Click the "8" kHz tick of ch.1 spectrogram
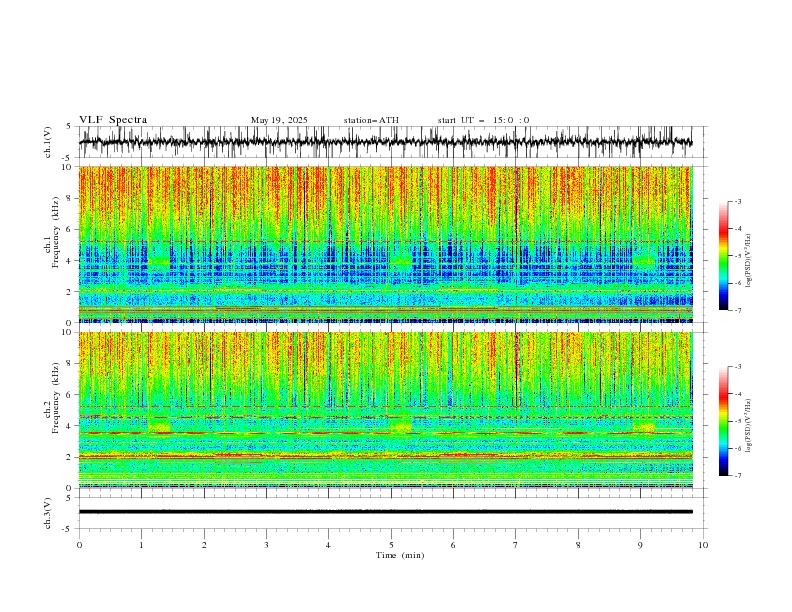The height and width of the screenshot is (612, 792). click(x=70, y=198)
